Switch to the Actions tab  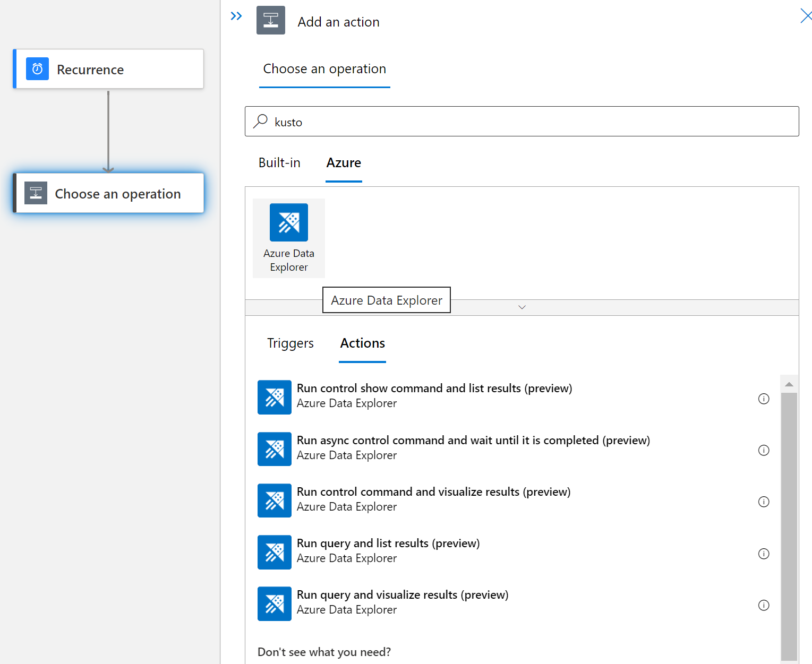tap(363, 343)
